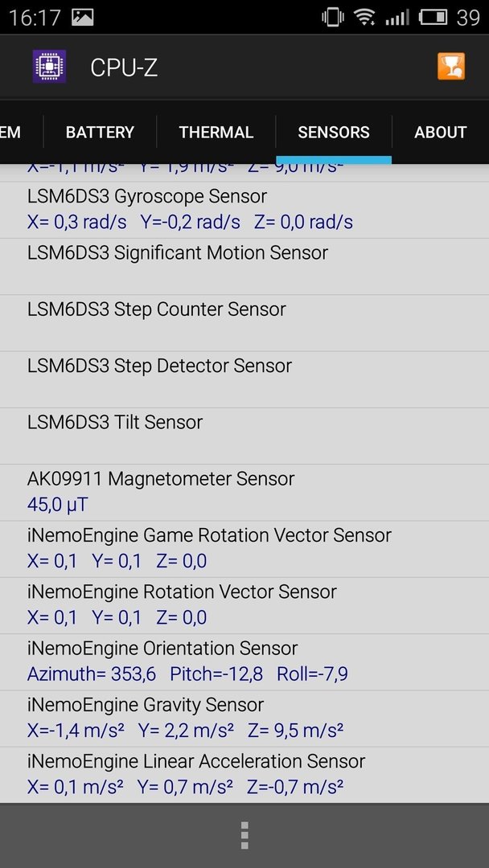Tap the battery indicator in status bar
Screen dimensions: 489x868
pos(433,17)
